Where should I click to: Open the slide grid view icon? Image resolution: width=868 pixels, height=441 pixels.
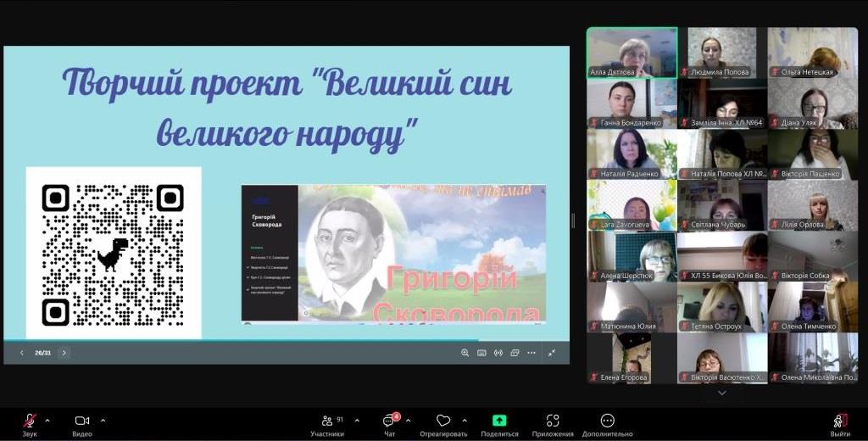point(515,353)
